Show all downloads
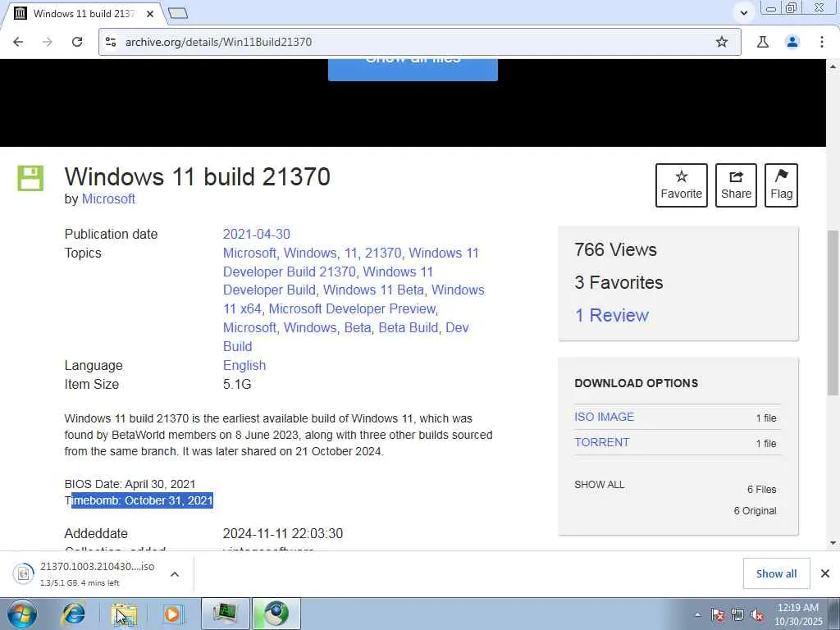This screenshot has height=630, width=840. click(776, 573)
